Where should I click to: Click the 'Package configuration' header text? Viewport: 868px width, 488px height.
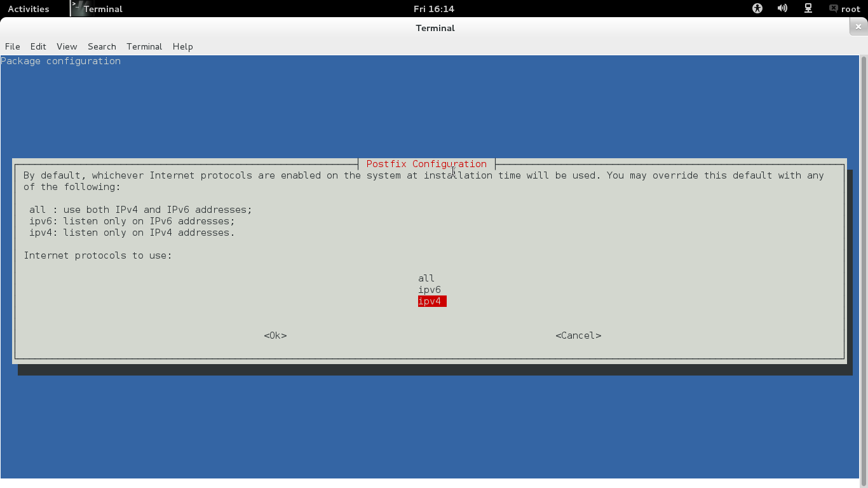pos(60,61)
